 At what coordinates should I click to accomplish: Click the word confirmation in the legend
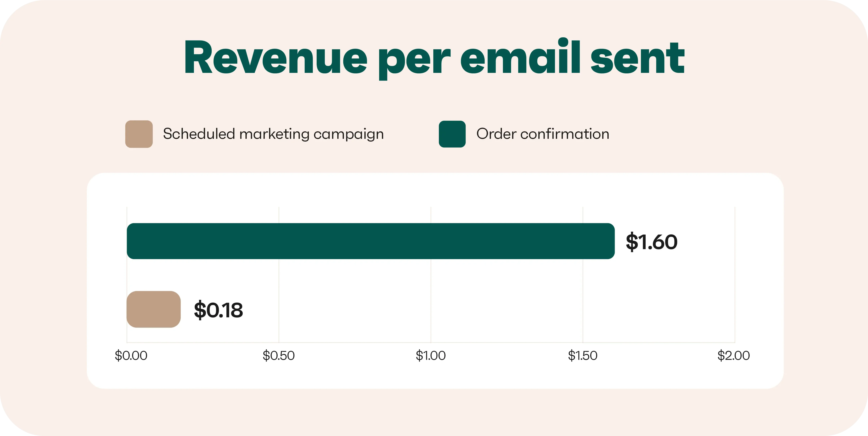pos(565,134)
